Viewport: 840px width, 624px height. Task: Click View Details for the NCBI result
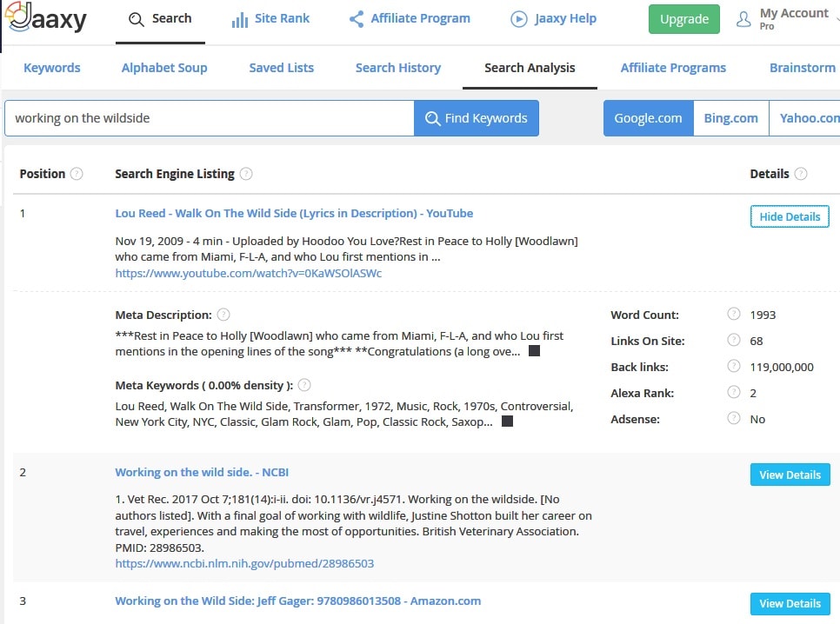[790, 475]
